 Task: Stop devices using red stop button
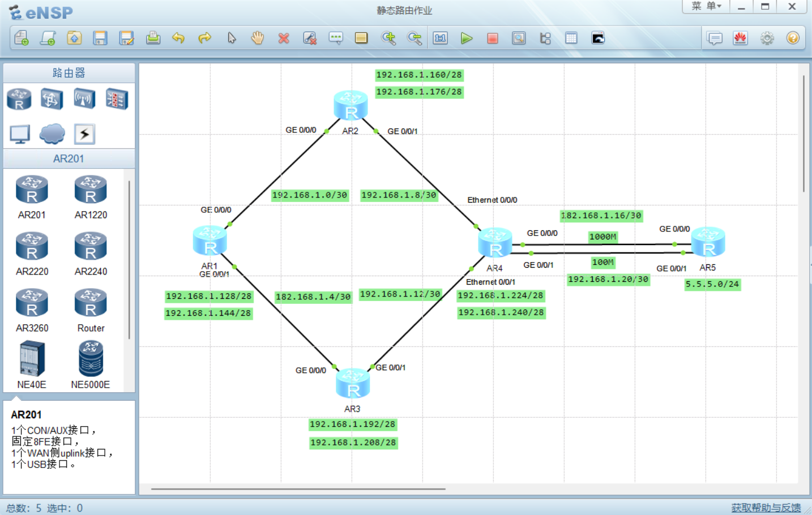coord(493,38)
